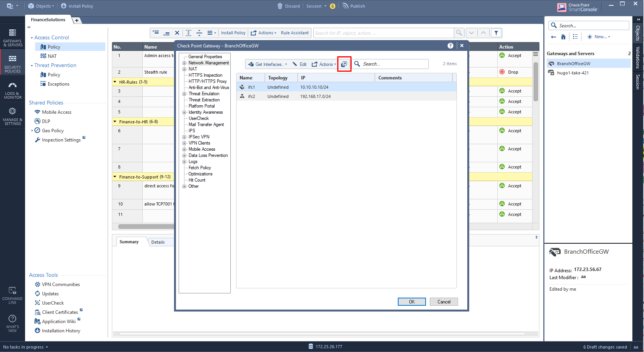644x352 pixels.
Task: Toggle the filter funnel button
Action: pyautogui.click(x=496, y=33)
